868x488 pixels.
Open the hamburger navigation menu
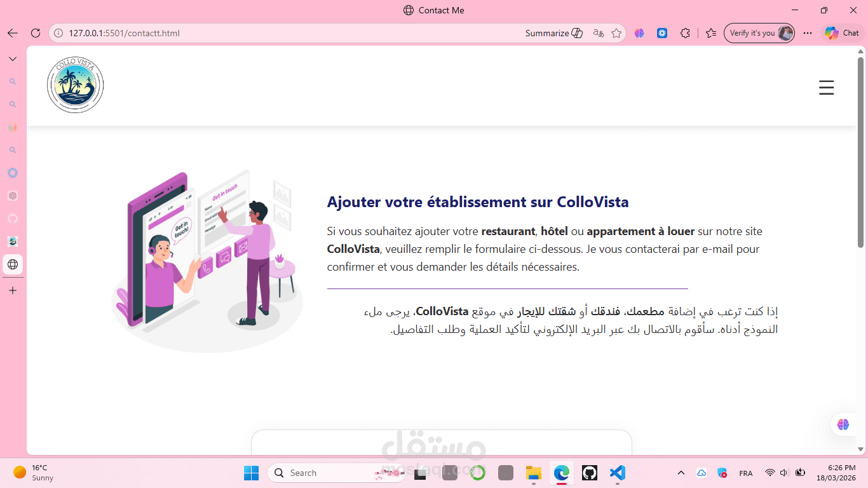pos(826,88)
